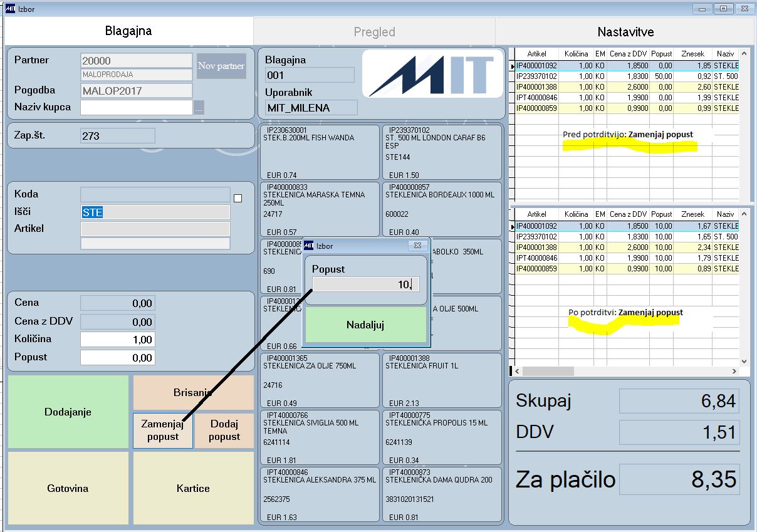Click down arrow of lower grid scrollbar
757x532 pixels.
(x=744, y=362)
